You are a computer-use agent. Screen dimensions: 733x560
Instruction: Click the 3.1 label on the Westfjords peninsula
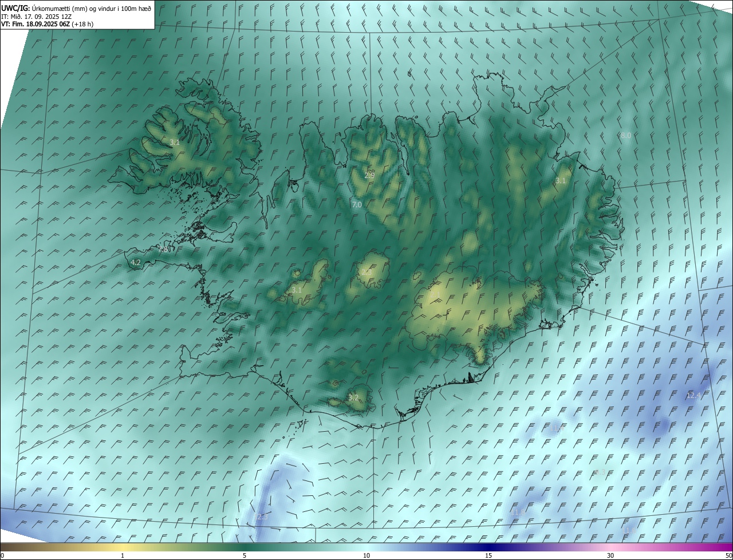coord(175,142)
